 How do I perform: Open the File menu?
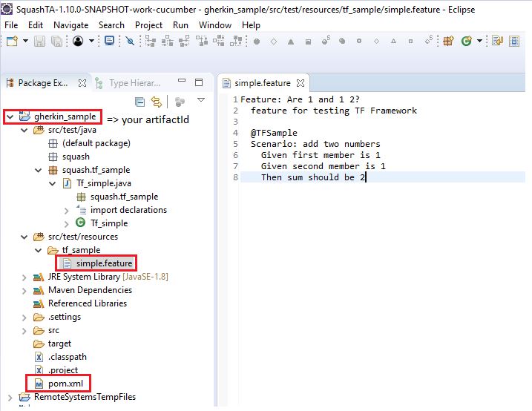click(x=11, y=25)
